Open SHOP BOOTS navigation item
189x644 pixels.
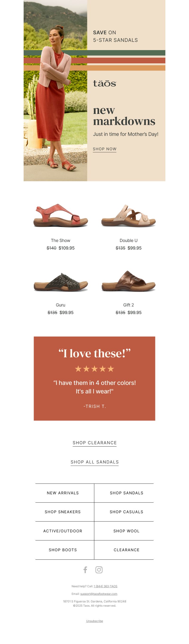click(x=63, y=550)
